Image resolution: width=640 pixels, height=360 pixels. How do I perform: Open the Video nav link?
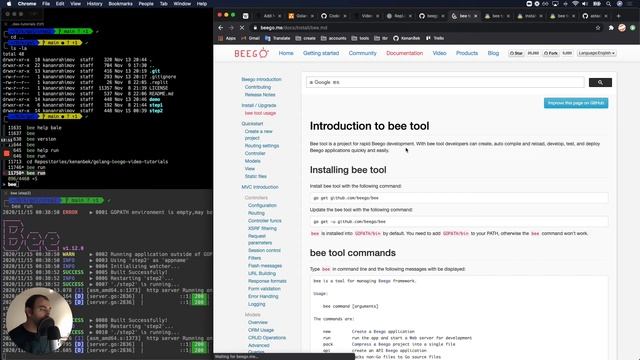[x=439, y=53]
